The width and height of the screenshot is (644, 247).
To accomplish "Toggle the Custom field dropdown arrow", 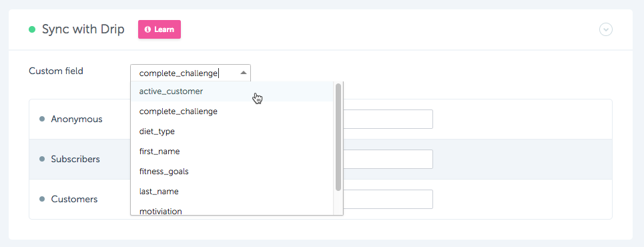I will click(x=244, y=73).
